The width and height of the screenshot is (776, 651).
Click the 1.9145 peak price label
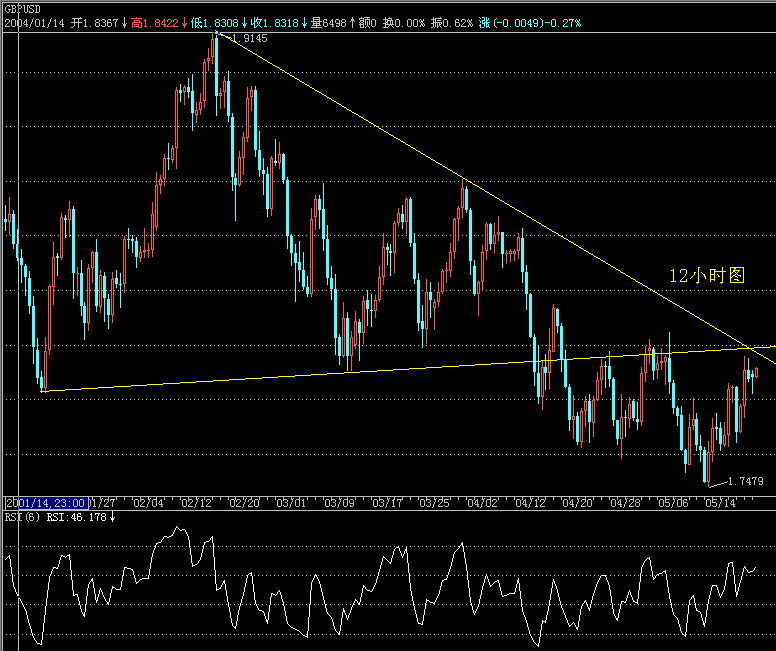click(249, 38)
